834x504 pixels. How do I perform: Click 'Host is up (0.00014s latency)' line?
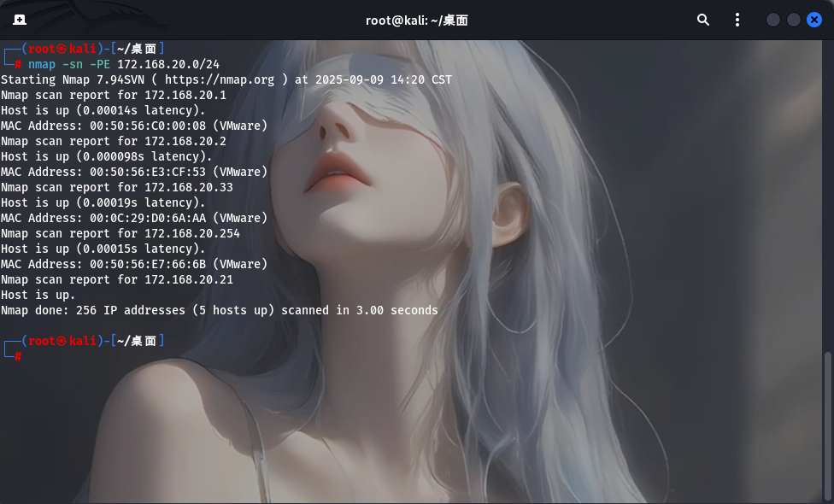(x=103, y=110)
